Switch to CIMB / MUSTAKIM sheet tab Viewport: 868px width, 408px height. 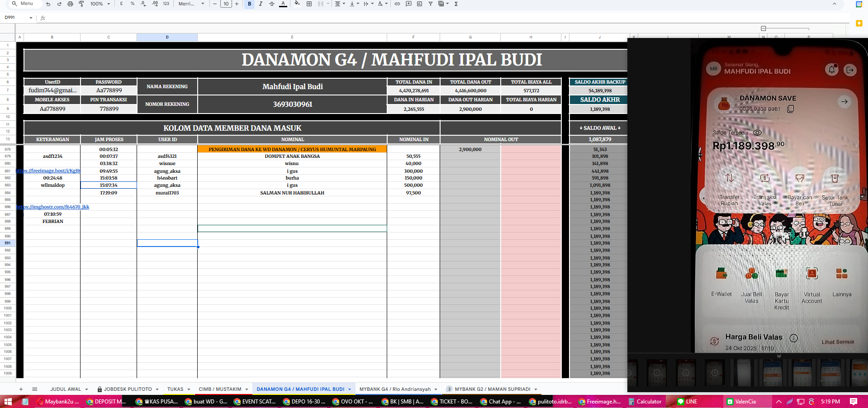pyautogui.click(x=220, y=389)
